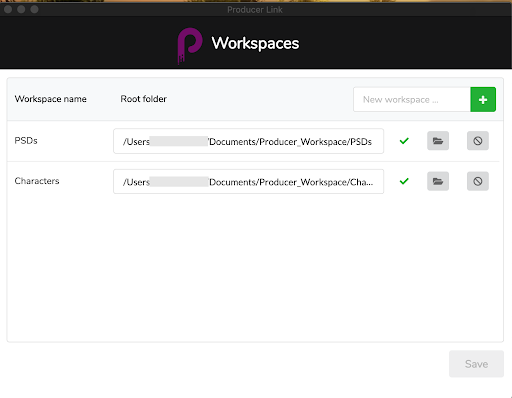Click the Workspaces heading title
This screenshot has width=512, height=398.
pos(255,43)
